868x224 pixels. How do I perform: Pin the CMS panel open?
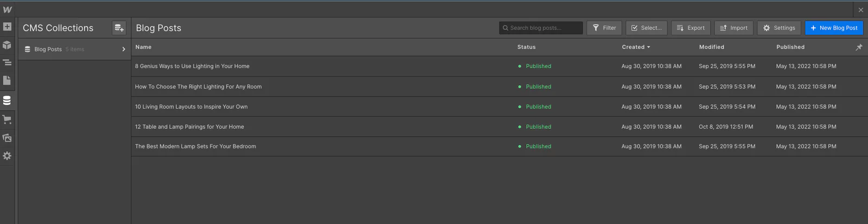[859, 47]
